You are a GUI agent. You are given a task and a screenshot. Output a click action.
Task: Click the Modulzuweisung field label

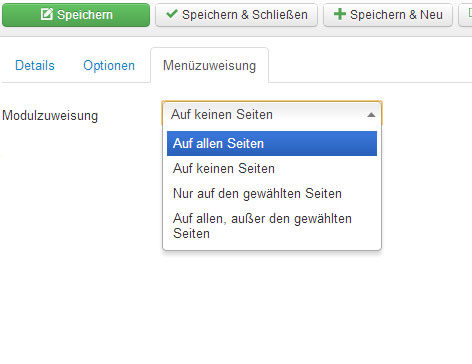(50, 116)
